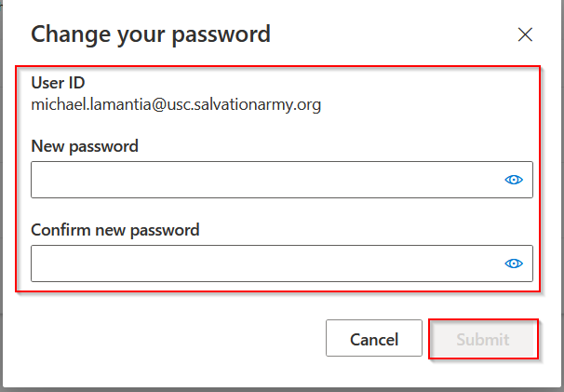Dismiss the dialog with the X icon

click(525, 35)
